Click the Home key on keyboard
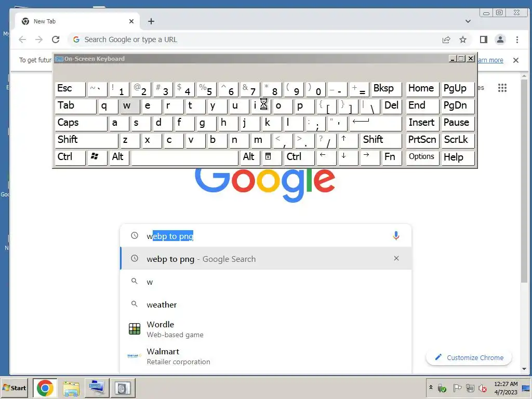The width and height of the screenshot is (532, 399). (422, 89)
